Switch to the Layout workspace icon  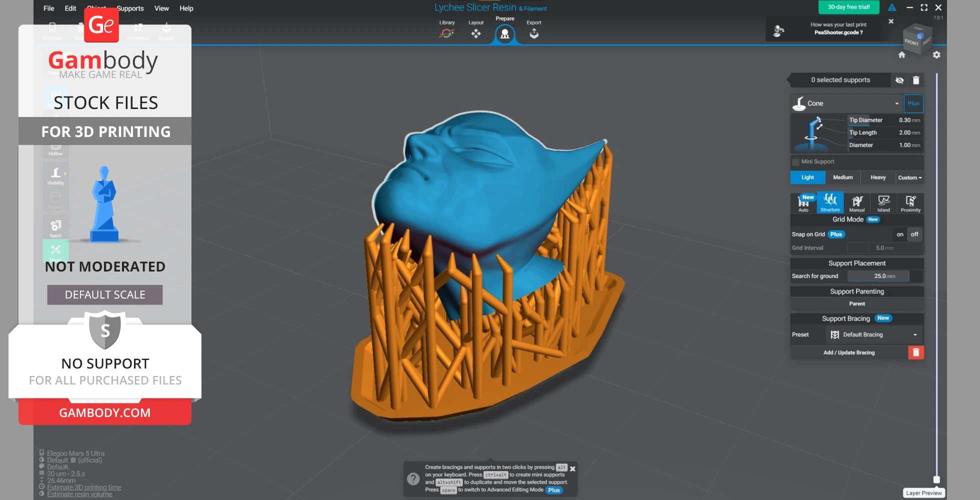pyautogui.click(x=475, y=33)
